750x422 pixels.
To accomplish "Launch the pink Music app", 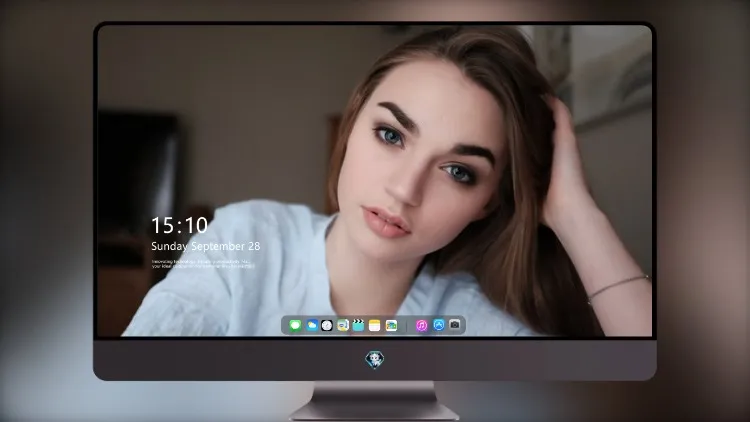I will click(421, 325).
